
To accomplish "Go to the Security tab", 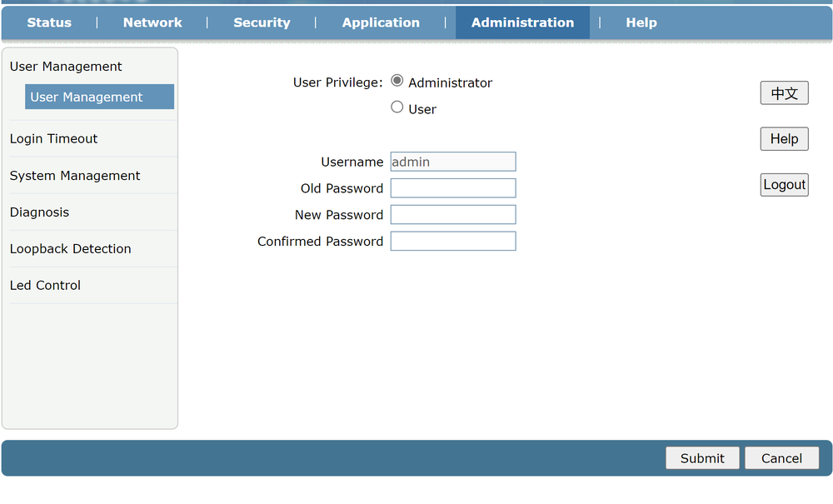I will coord(262,22).
